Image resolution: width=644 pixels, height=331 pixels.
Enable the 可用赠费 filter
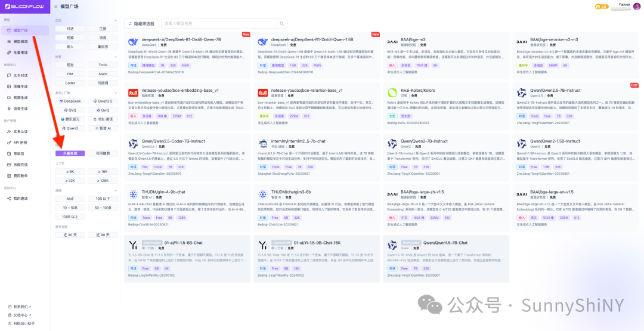[x=103, y=154]
